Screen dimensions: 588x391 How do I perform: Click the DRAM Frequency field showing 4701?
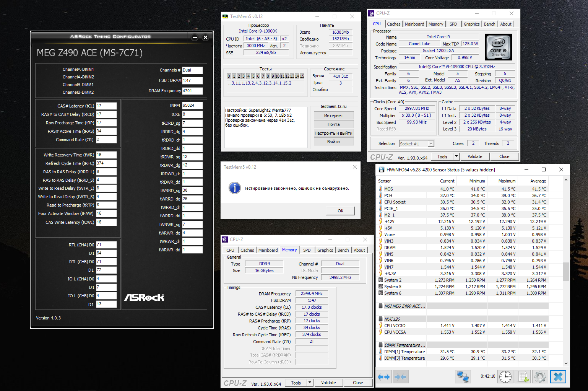[x=192, y=91]
